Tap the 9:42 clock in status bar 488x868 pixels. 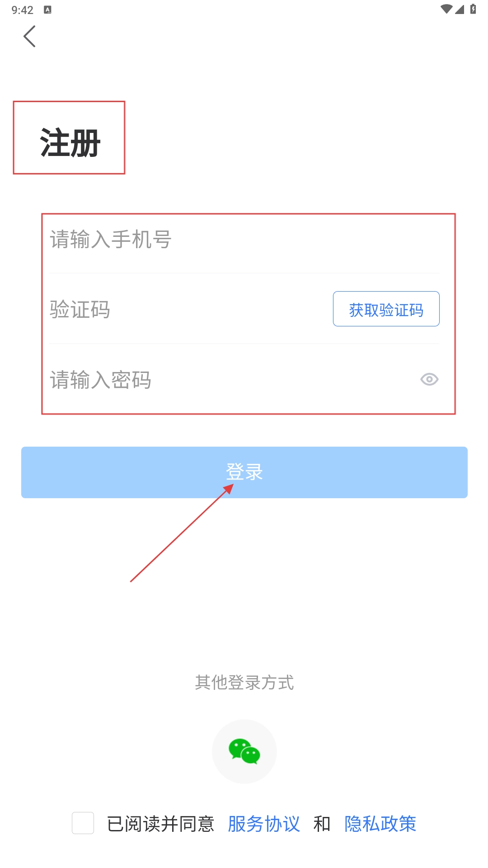coord(22,10)
